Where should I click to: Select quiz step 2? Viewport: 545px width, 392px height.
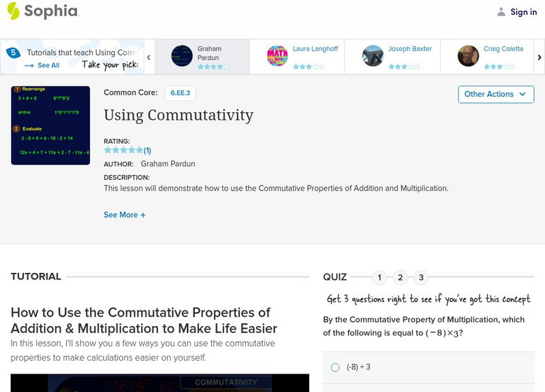401,277
